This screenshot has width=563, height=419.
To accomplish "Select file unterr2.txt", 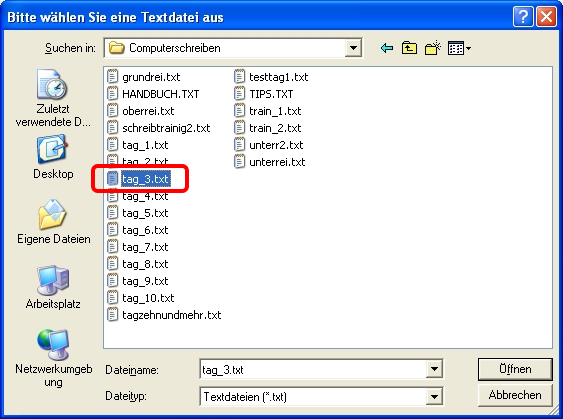I will [x=269, y=145].
